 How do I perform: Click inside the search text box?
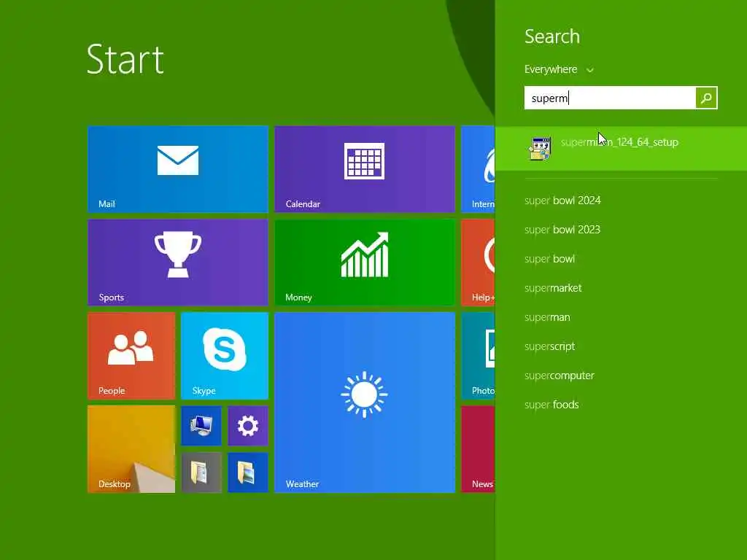(610, 98)
